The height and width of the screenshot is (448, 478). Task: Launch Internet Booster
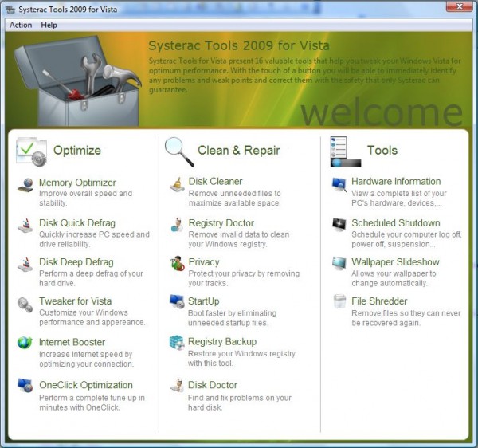[x=72, y=342]
